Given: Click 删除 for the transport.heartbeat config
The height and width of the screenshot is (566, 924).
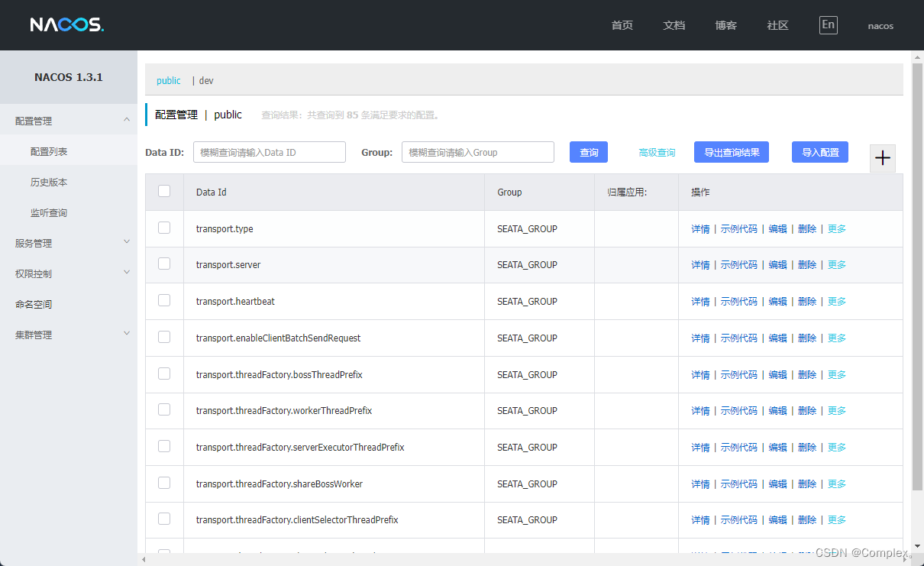Looking at the screenshot, I should coord(807,301).
